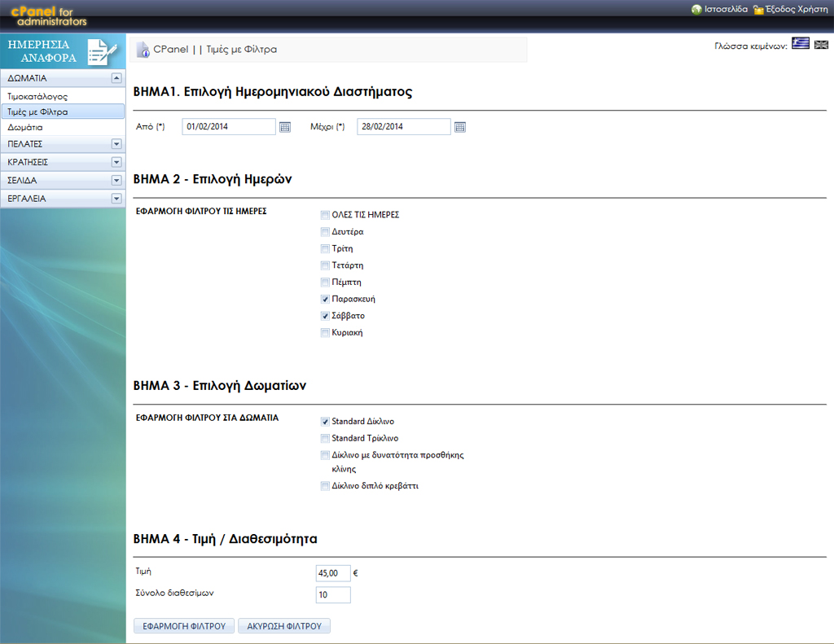Click the ΑΚΥΡΩΣΗ ΦΙΛΤΡΟΥ button
The image size is (834, 644).
(284, 626)
